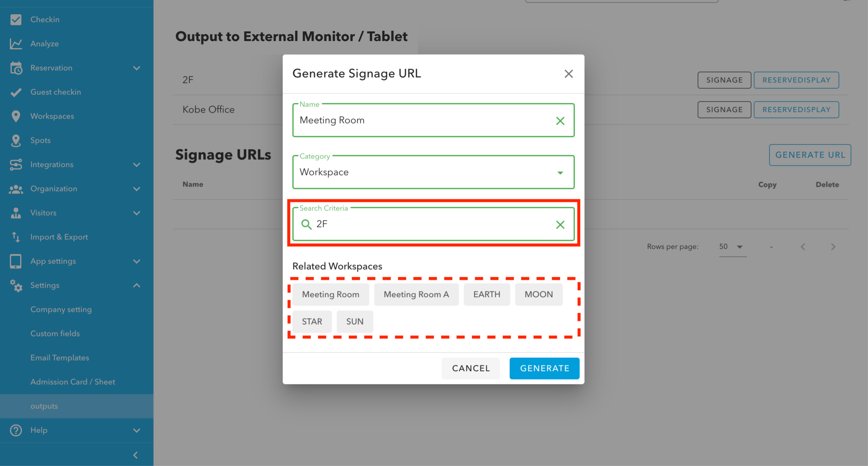The image size is (868, 466).
Task: Collapse the sidebar with bottom chevron
Action: 135,455
